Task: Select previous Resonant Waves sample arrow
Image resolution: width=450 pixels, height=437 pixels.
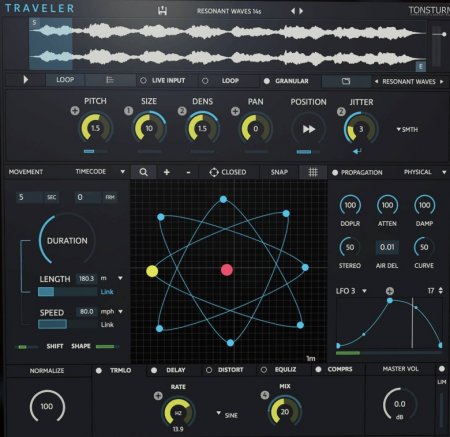Action: [x=376, y=81]
